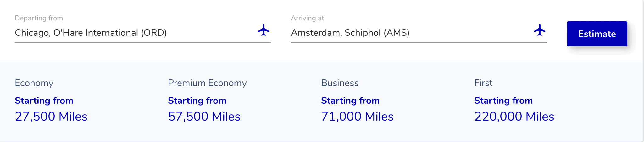Viewport: 644px width, 142px height.
Task: Click the 27,500 Miles economy estimate
Action: tap(51, 117)
